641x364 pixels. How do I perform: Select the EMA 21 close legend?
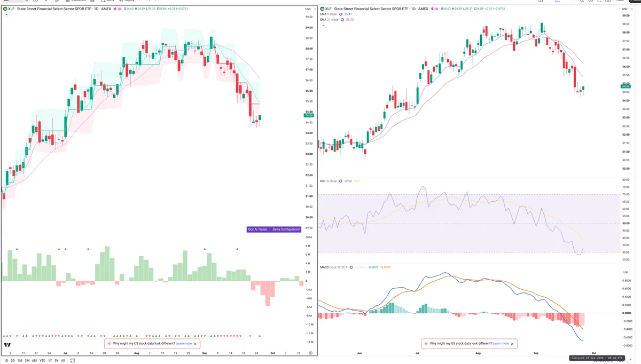[x=329, y=20]
